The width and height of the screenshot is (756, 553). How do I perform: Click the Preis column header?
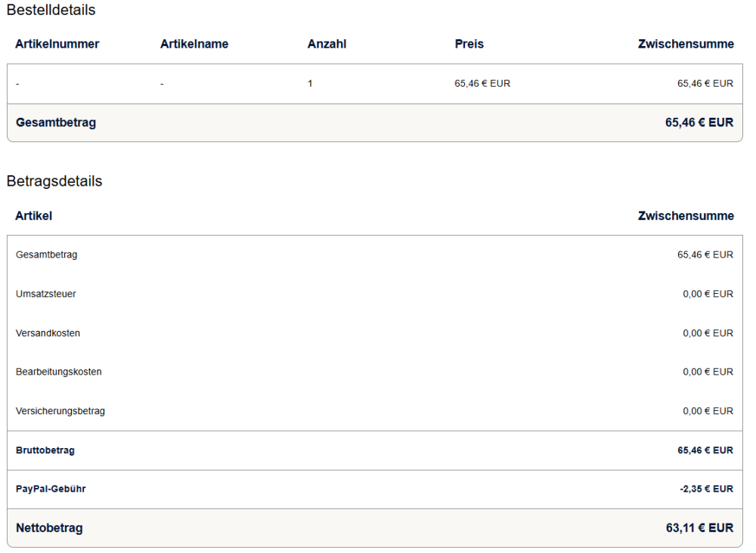pos(469,44)
